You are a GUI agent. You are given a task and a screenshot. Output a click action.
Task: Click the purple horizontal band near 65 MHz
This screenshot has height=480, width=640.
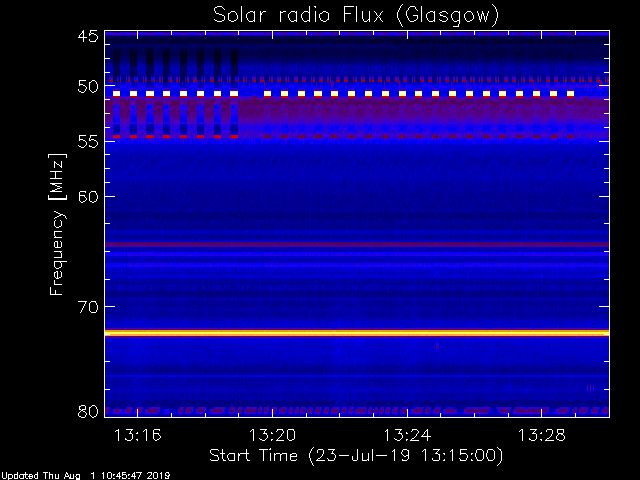click(x=357, y=244)
